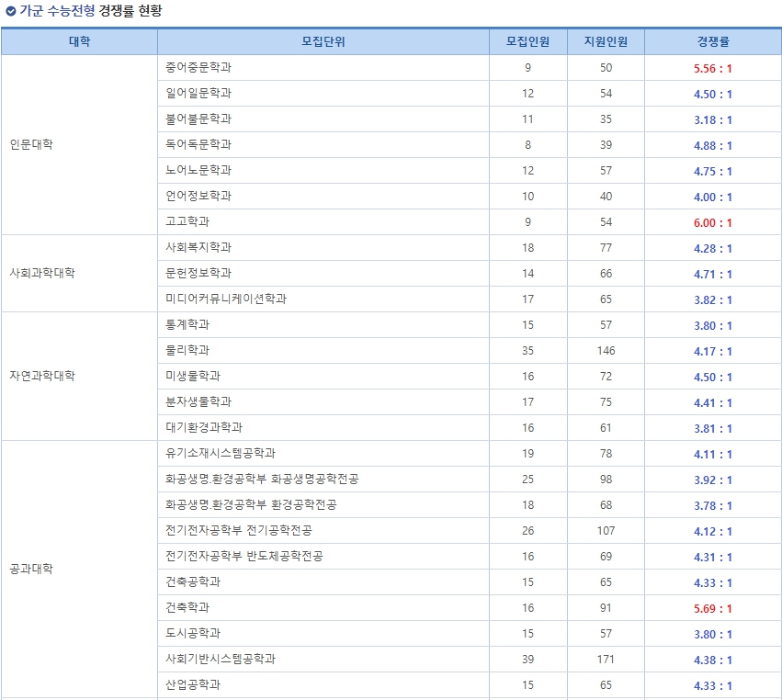The width and height of the screenshot is (782, 700).
Task: Click the 문헌정보학과 row name
Action: 198,273
